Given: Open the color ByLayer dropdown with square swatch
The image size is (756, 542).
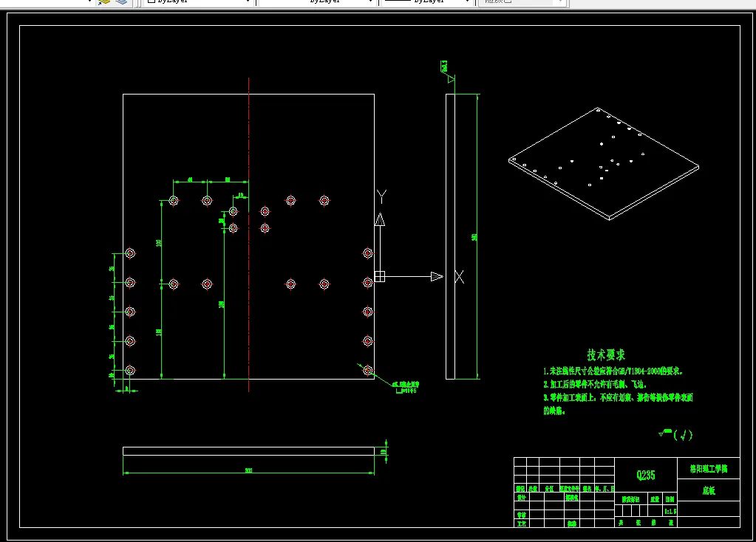Looking at the screenshot, I should coord(198,1).
